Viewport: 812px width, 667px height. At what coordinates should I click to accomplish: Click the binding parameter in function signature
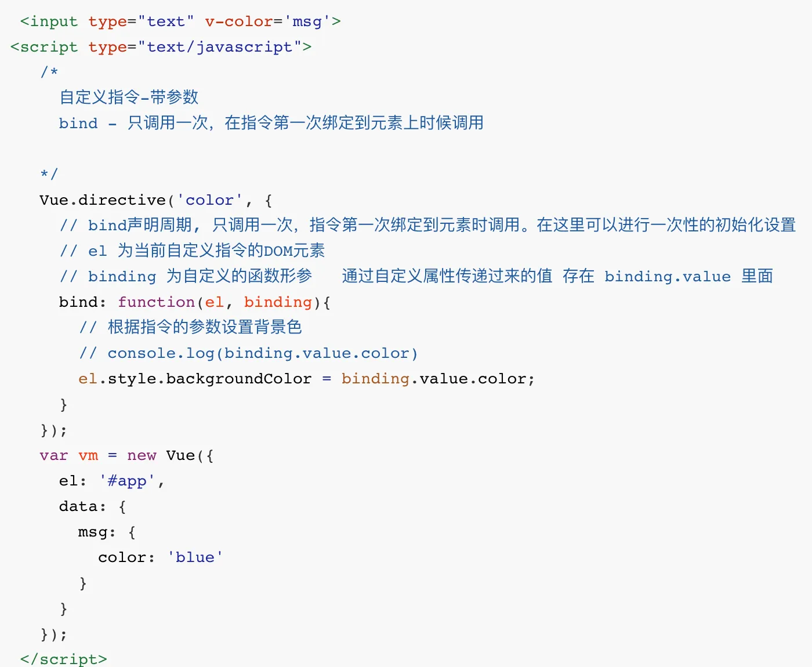[278, 303]
